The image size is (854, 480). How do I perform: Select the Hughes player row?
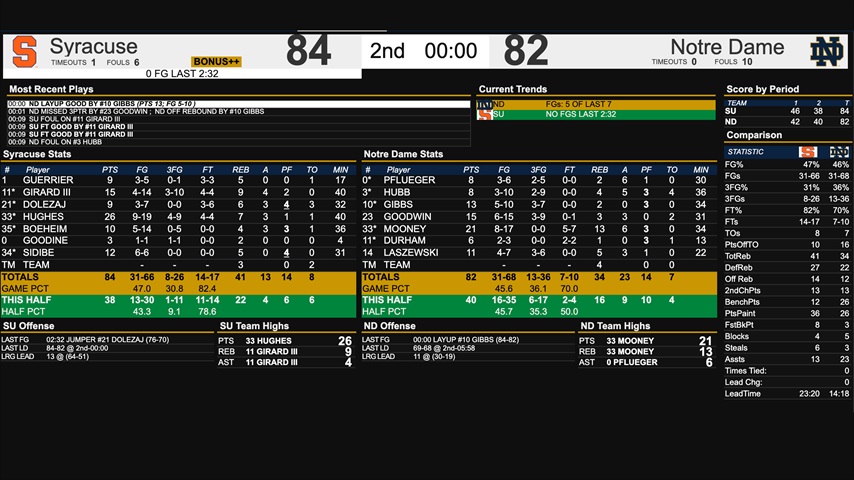coord(178,216)
